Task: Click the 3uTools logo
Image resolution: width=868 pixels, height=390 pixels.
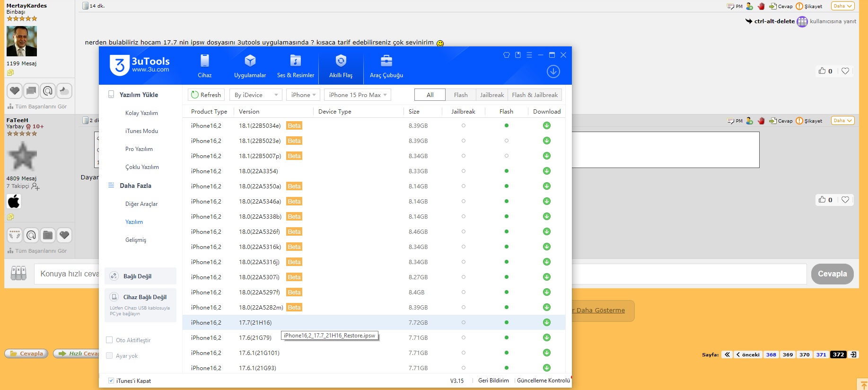Action: pos(140,65)
